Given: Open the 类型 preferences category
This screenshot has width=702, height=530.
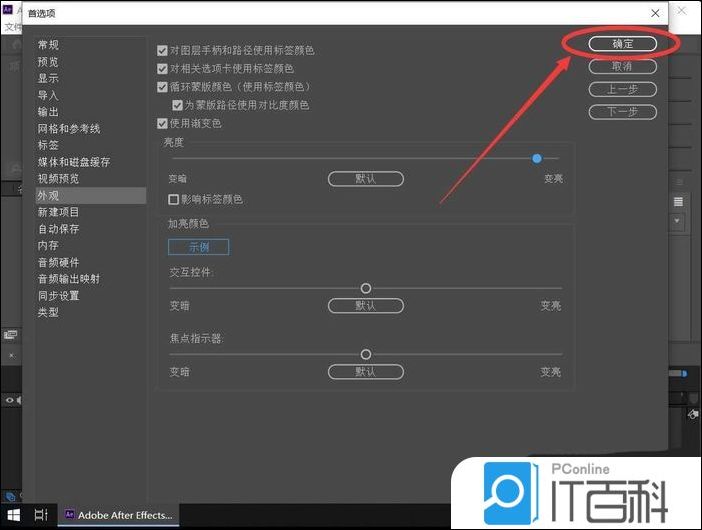Looking at the screenshot, I should point(48,312).
